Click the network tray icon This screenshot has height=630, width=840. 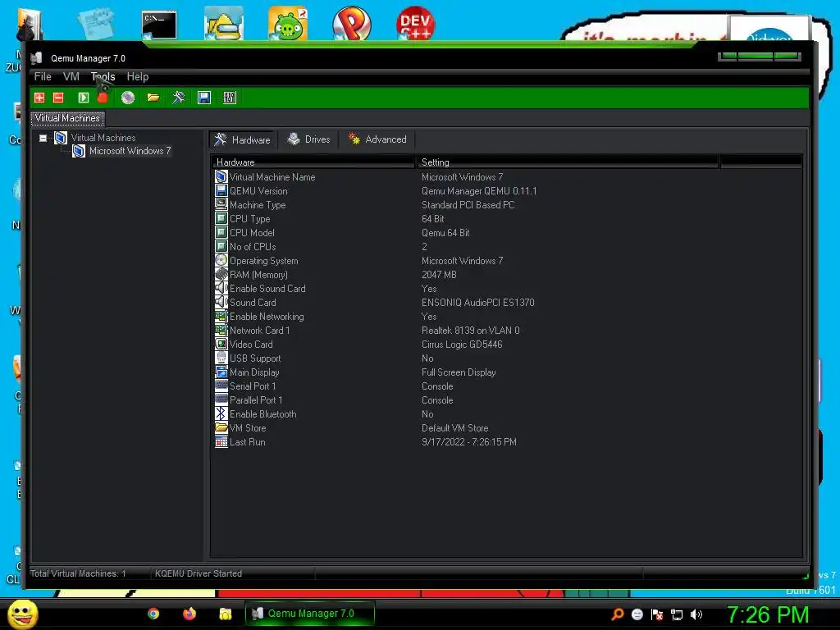(677, 614)
